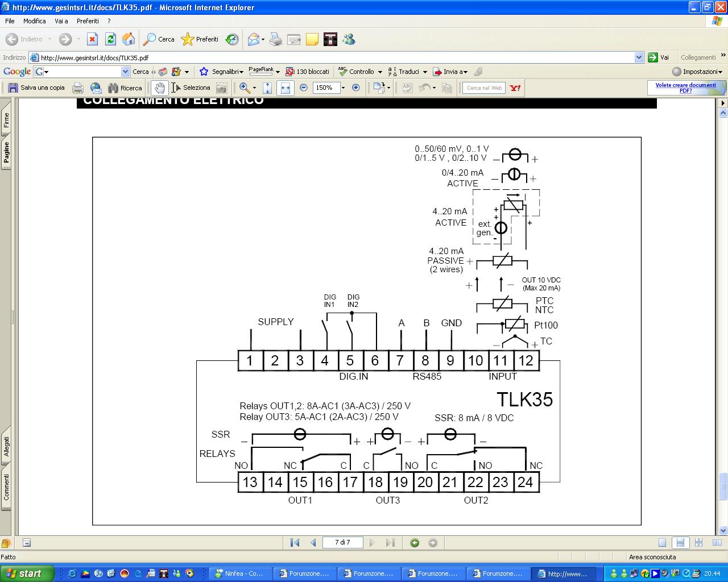Click 'Volete creare documenti PDF?' link
The width and height of the screenshot is (728, 582).
(685, 88)
